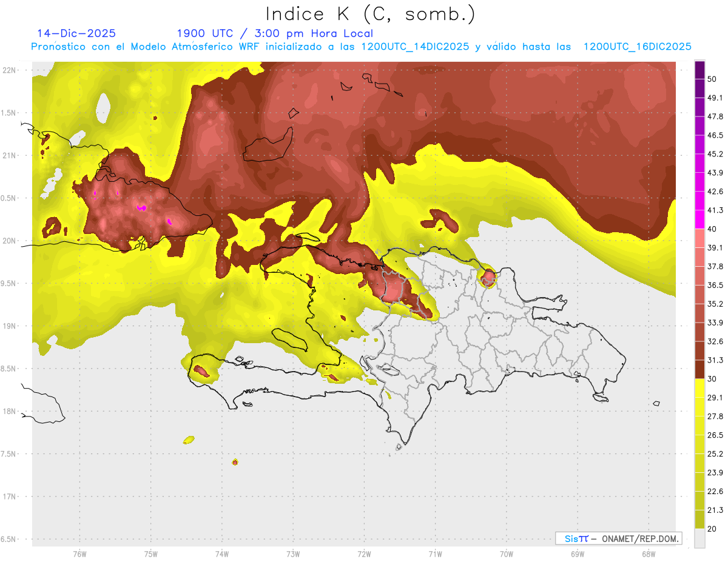
Task: Click the '73W' longitude label
Action: (x=293, y=554)
